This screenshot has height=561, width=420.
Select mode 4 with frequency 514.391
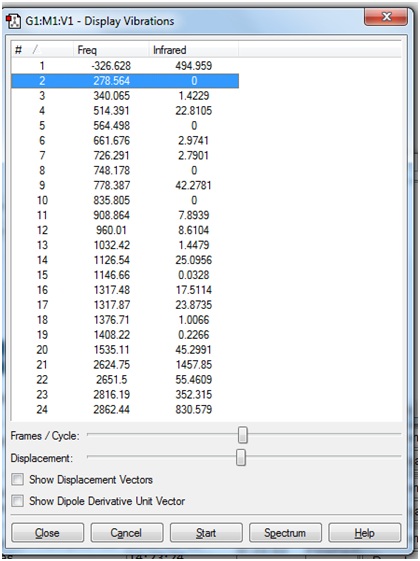pos(125,111)
